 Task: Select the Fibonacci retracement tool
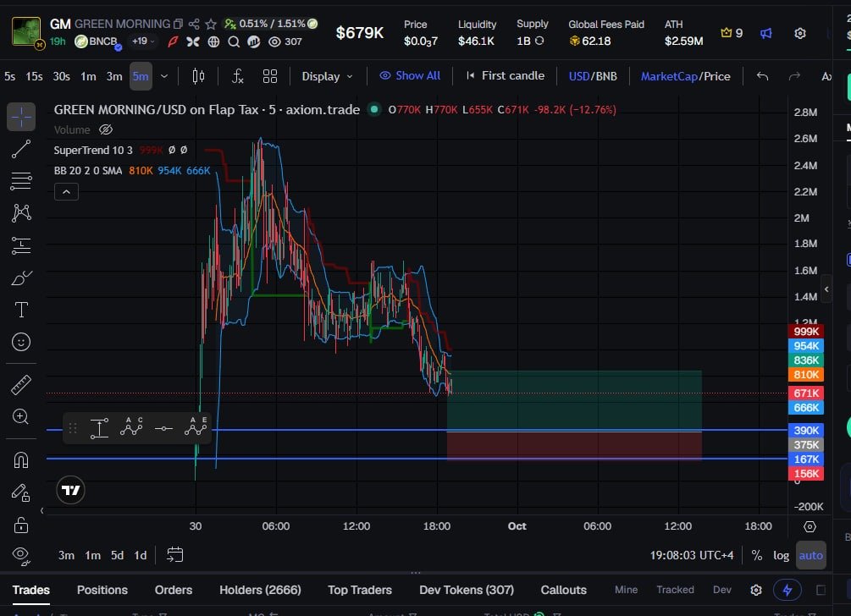point(21,180)
